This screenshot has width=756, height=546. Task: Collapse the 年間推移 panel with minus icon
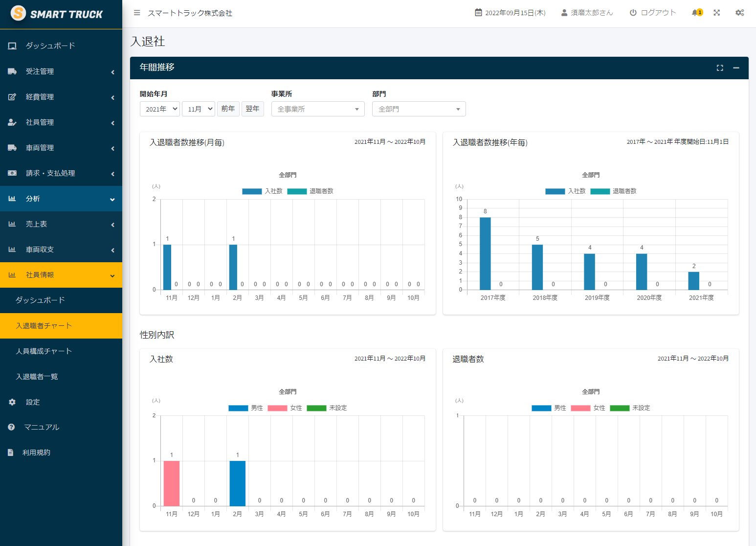coord(736,68)
